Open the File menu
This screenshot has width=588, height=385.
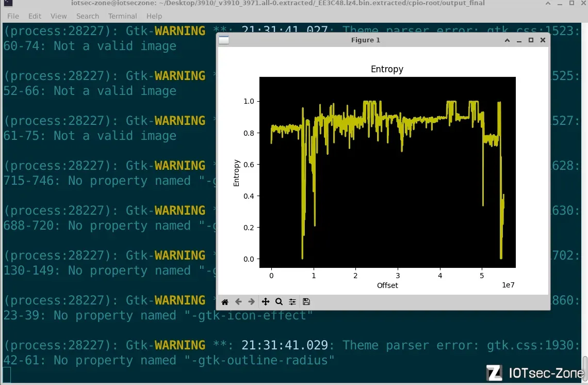[13, 17]
